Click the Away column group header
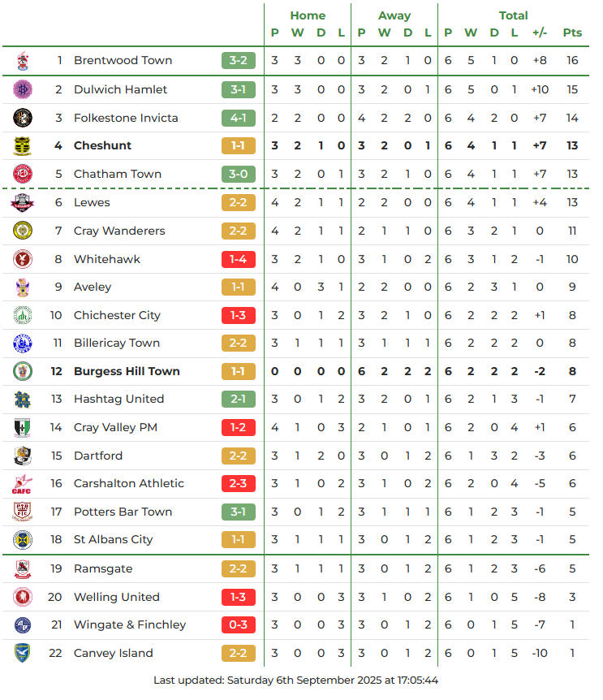 [394, 15]
